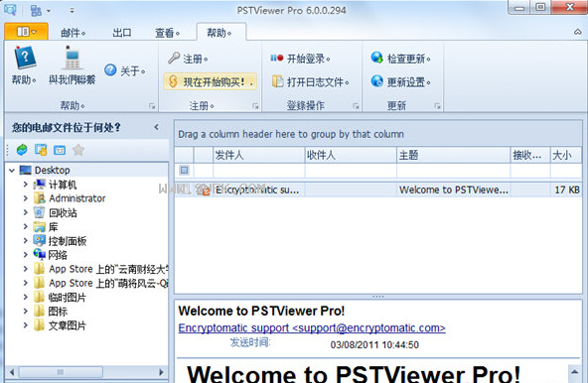Click the application icon in title bar

pos(10,10)
